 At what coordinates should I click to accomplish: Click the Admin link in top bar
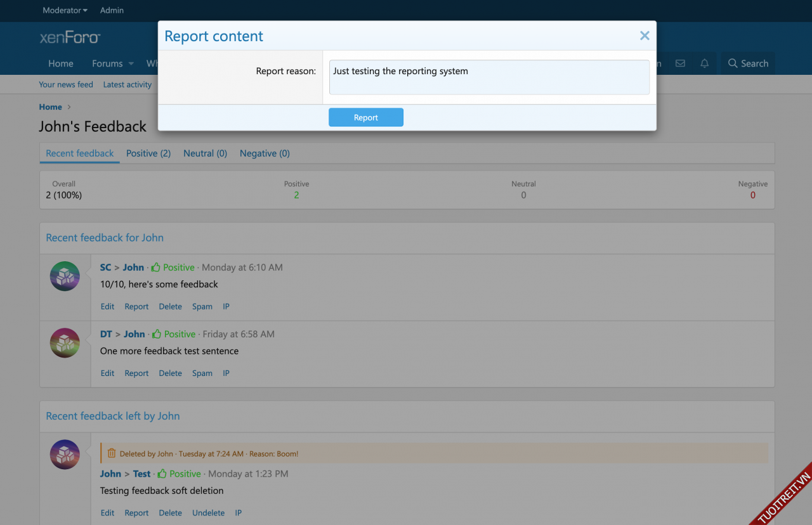pos(112,10)
